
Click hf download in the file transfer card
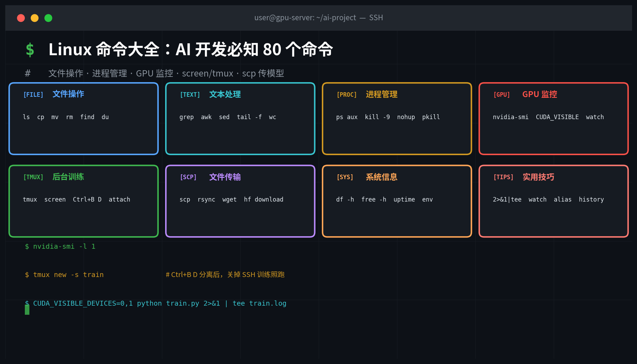pyautogui.click(x=264, y=199)
